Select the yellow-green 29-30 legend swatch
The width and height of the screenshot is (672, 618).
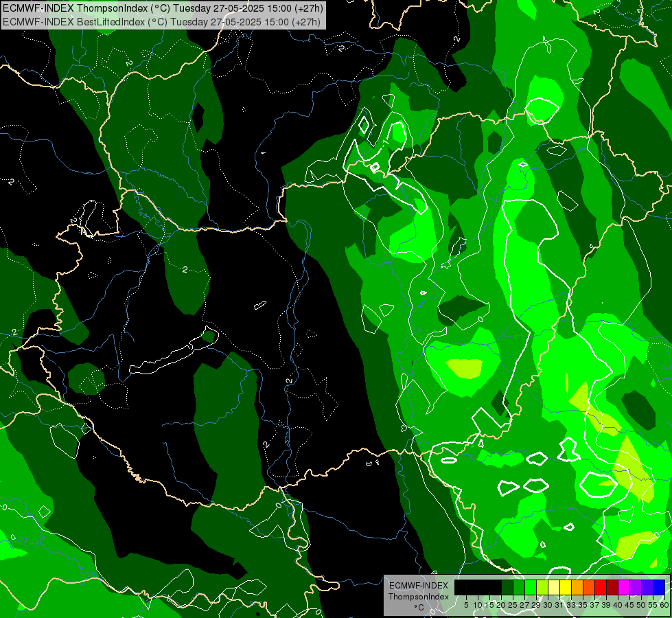[x=542, y=587]
